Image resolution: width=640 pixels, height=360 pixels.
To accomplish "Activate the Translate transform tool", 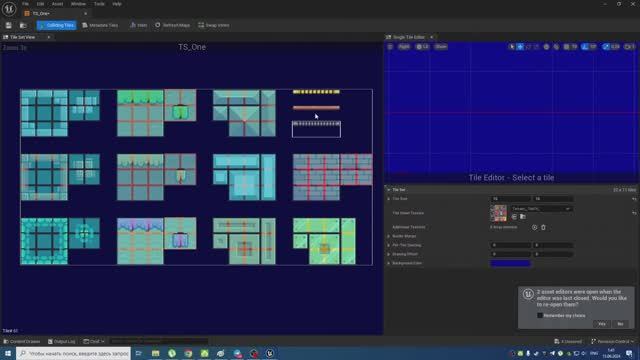I will pos(520,47).
